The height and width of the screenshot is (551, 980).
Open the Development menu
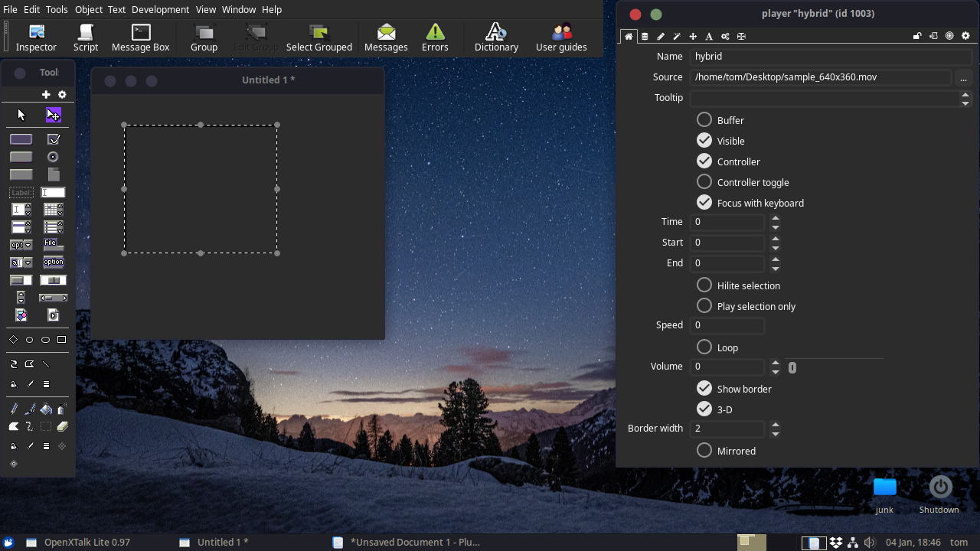(x=160, y=9)
